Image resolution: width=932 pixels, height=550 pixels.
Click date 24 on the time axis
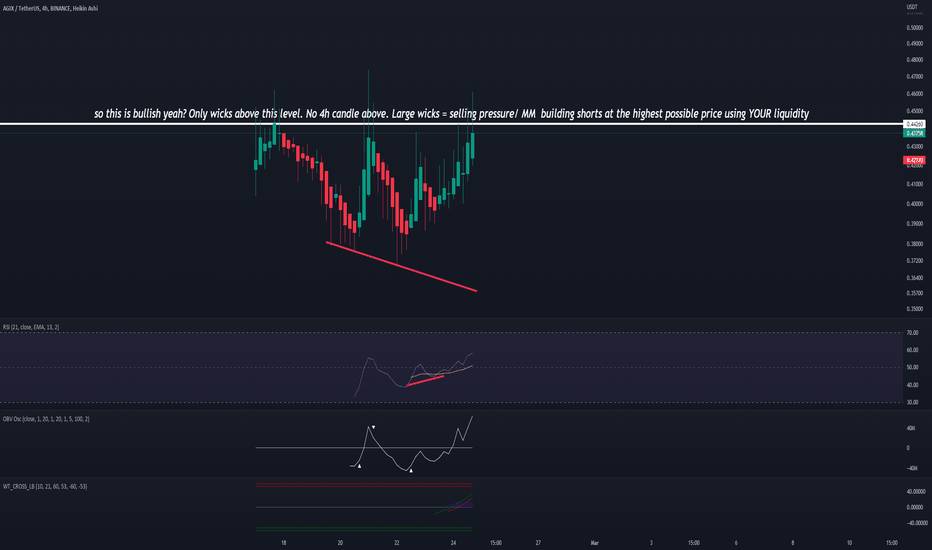[453, 542]
